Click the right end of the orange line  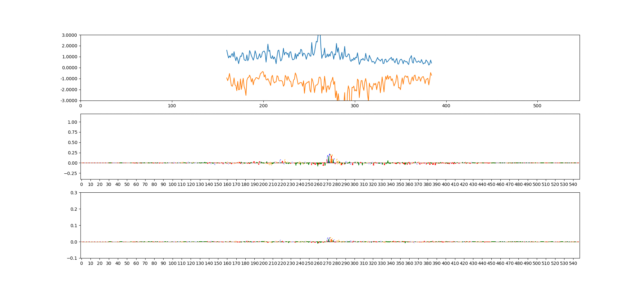click(x=431, y=75)
